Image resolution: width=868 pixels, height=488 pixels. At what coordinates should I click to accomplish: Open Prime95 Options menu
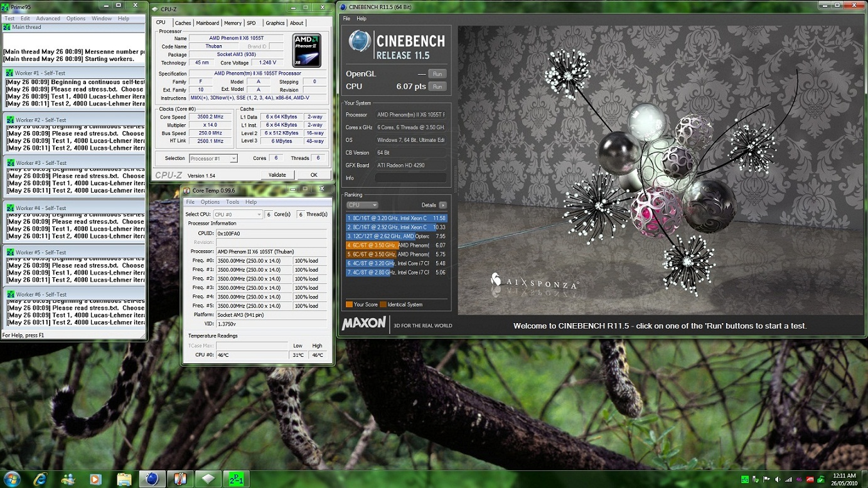76,19
